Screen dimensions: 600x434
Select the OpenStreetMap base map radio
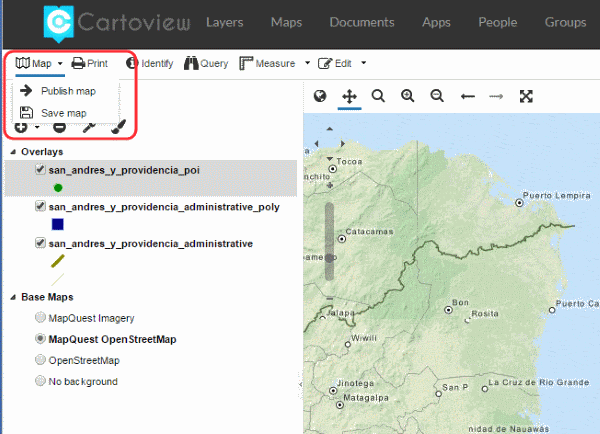point(40,360)
